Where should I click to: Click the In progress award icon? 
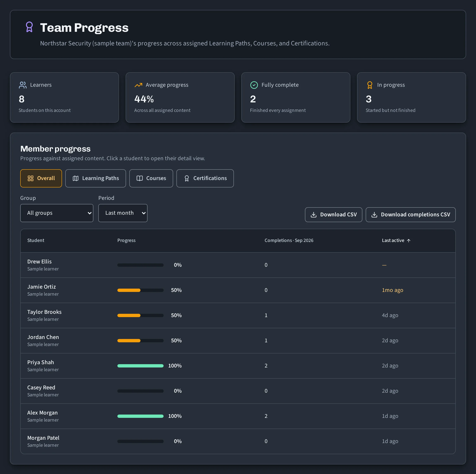click(370, 85)
